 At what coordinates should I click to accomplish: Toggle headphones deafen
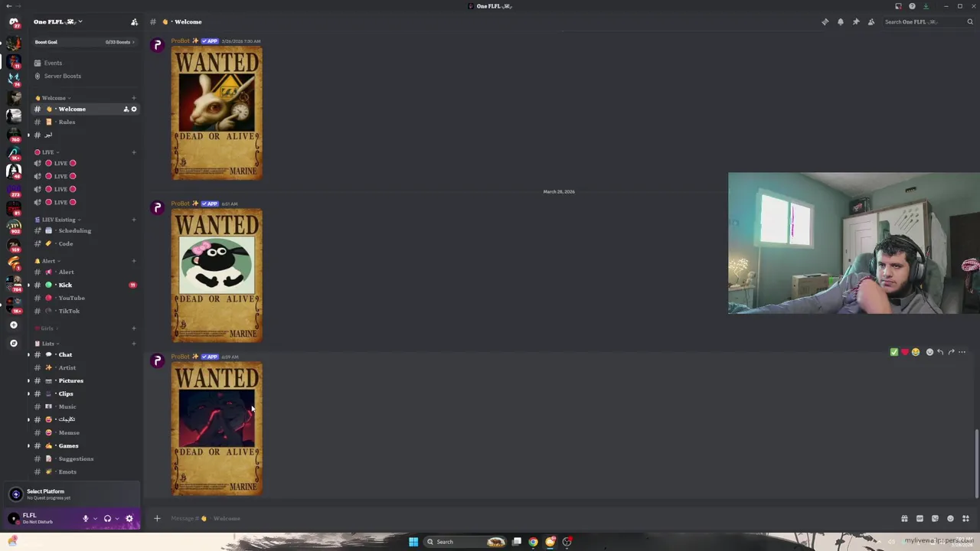click(x=107, y=518)
